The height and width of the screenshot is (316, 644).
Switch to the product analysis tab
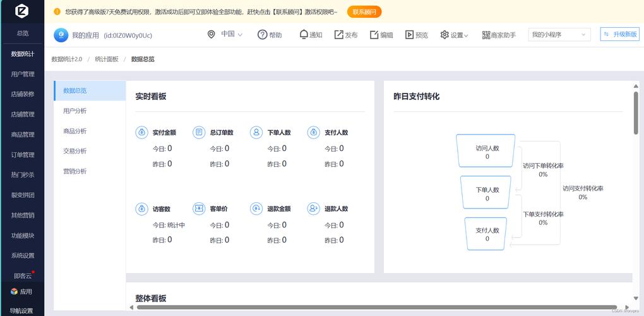coord(75,131)
